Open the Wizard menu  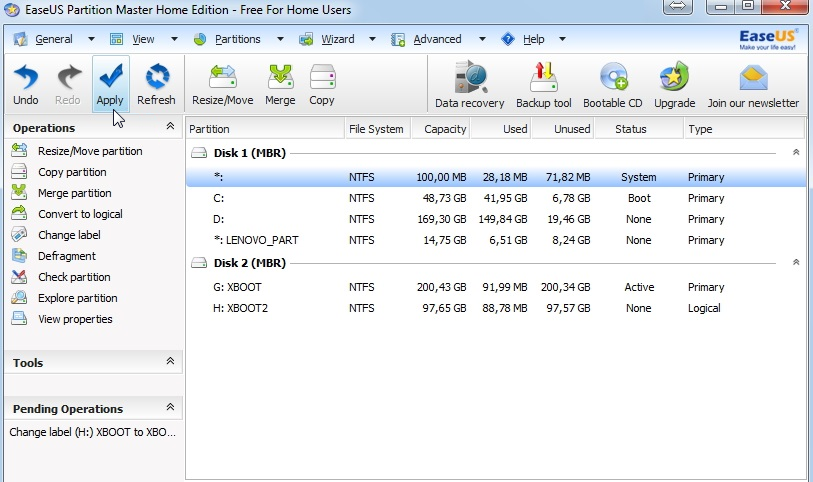click(337, 39)
